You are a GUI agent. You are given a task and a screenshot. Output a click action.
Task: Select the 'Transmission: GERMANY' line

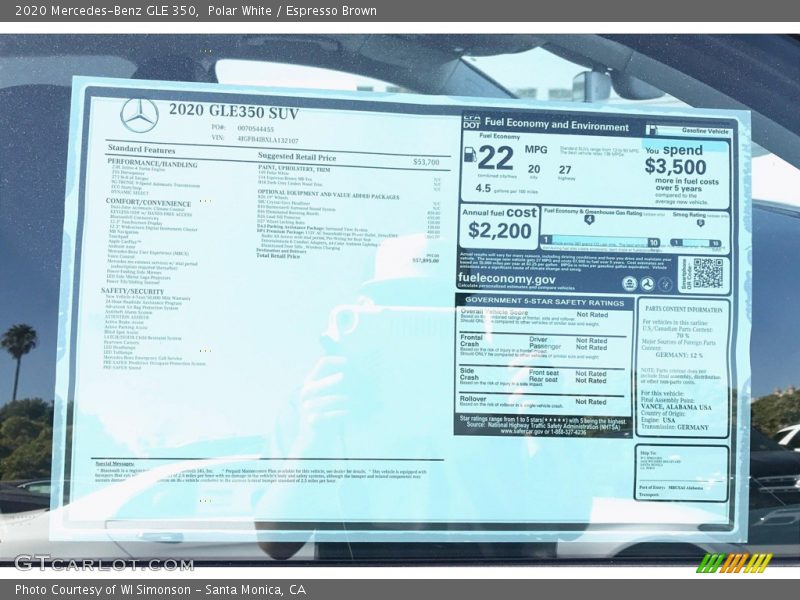(x=675, y=427)
